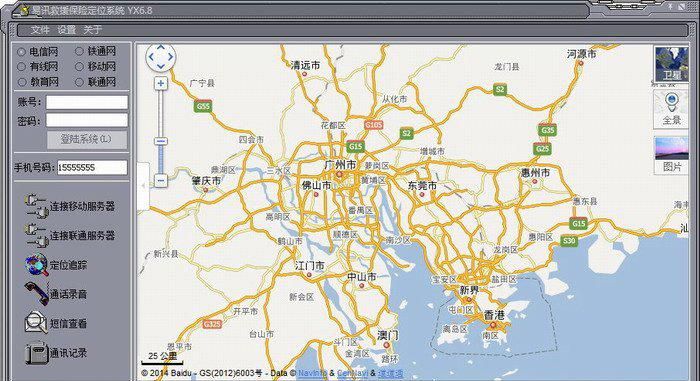Screen dimensions: 700x381
Task: Choose the 有线网 network option
Action: coord(21,67)
